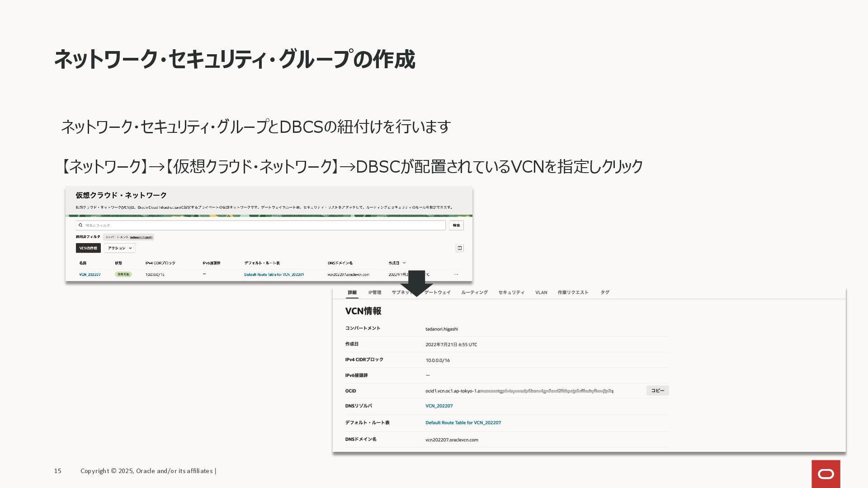This screenshot has height=488, width=868.
Task: Click the 2022年7月21日 6:55 UTC value
Action: pyautogui.click(x=451, y=344)
